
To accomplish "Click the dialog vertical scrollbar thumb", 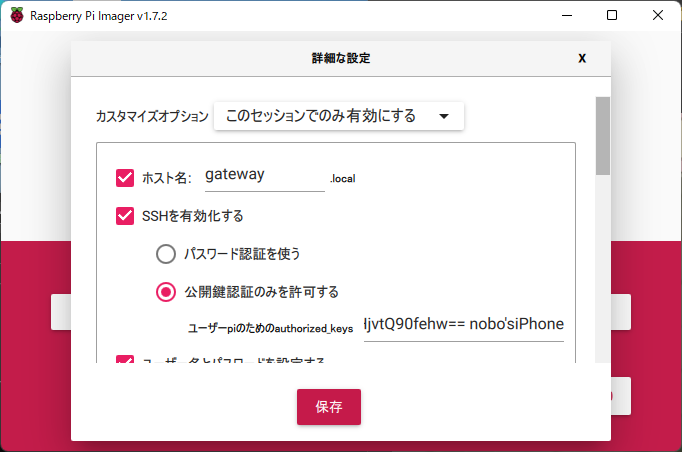I will (x=602, y=136).
